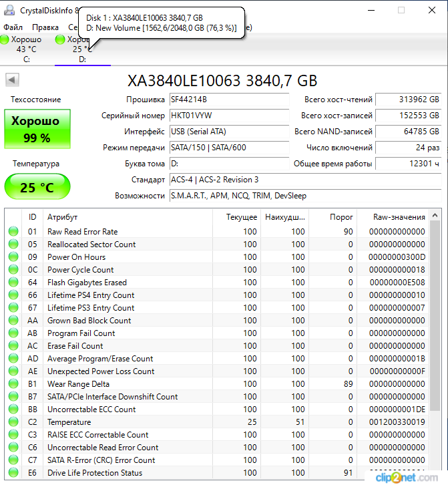Click status circle of Wear Range Delta row

(13, 383)
